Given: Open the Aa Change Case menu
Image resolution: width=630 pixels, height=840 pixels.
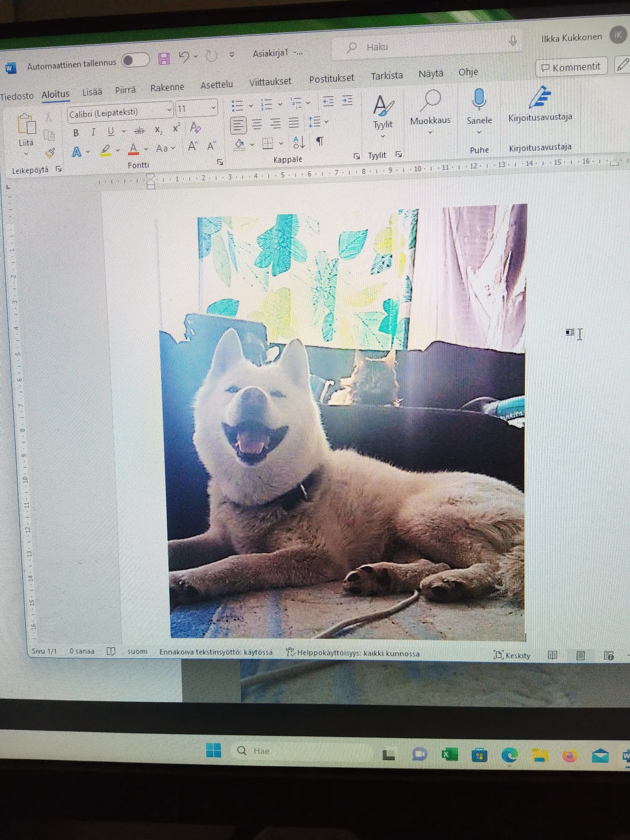Looking at the screenshot, I should point(165,148).
